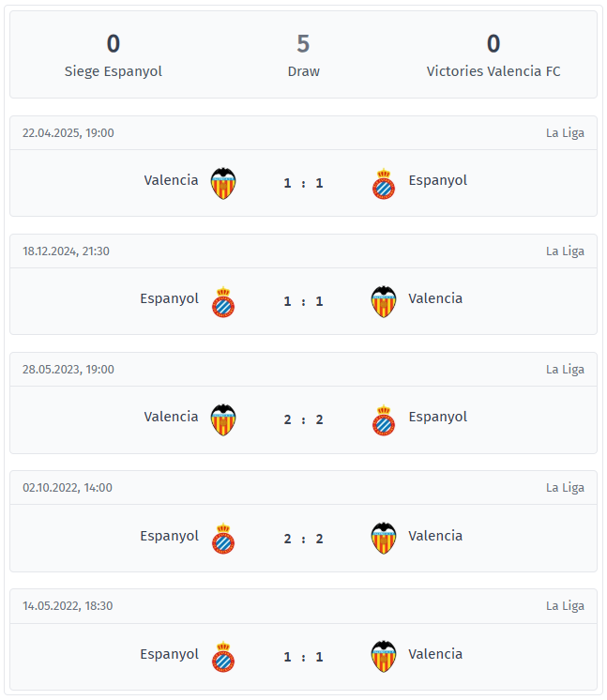The height and width of the screenshot is (700, 607).
Task: Click Valencia team name in 02.10.2022 match
Action: coord(435,535)
